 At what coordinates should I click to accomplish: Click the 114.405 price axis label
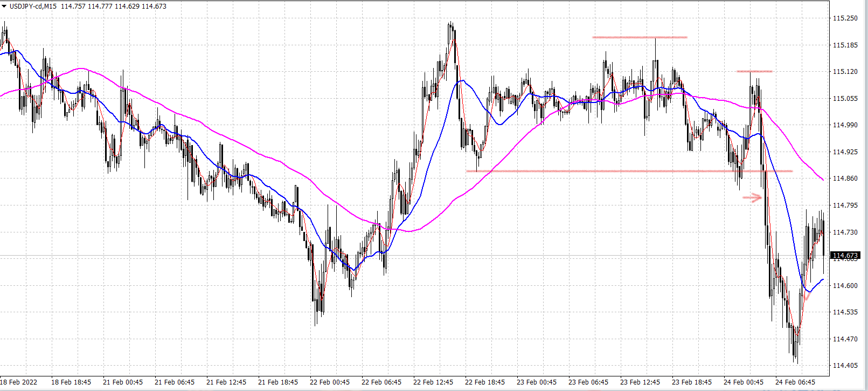click(845, 365)
